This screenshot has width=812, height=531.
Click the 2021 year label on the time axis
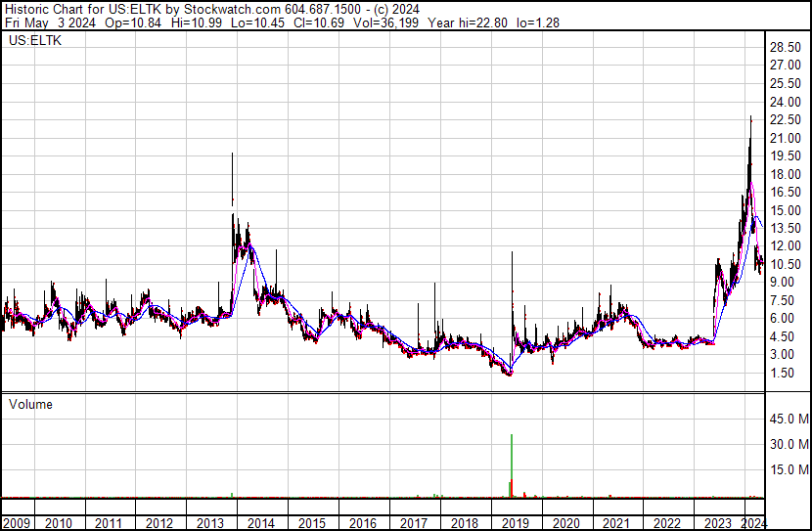[x=616, y=523]
